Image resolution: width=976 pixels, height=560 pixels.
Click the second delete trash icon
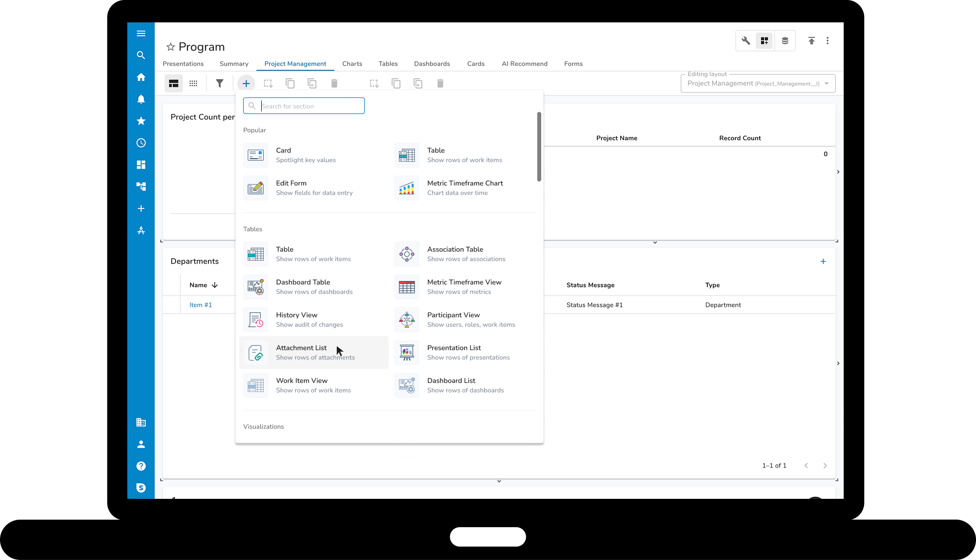pyautogui.click(x=440, y=84)
